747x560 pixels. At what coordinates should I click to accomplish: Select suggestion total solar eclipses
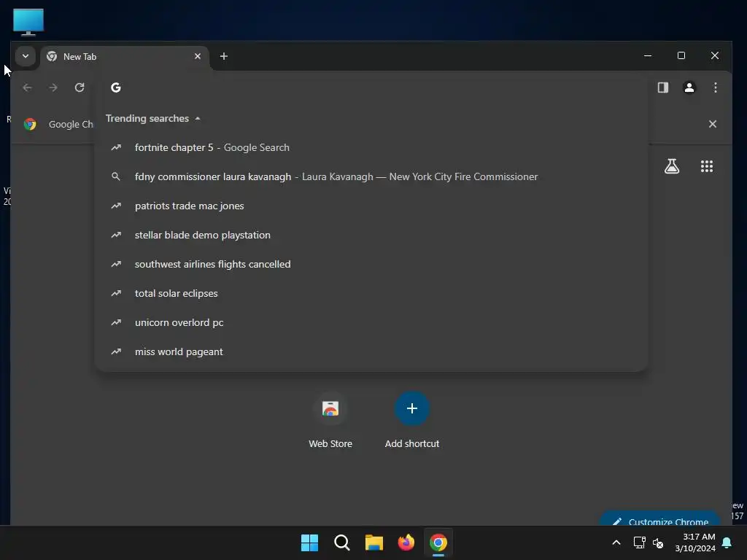click(x=371, y=293)
